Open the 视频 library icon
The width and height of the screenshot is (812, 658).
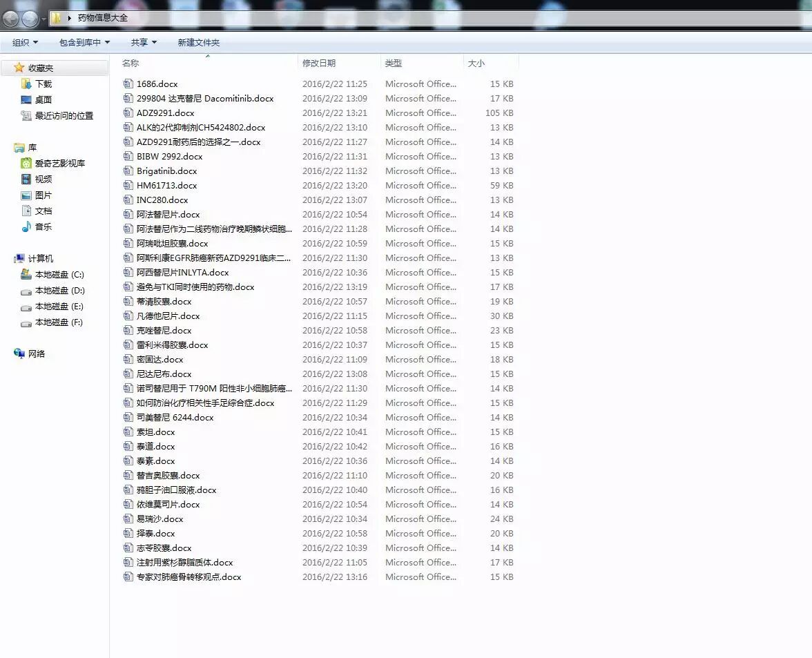click(x=26, y=179)
